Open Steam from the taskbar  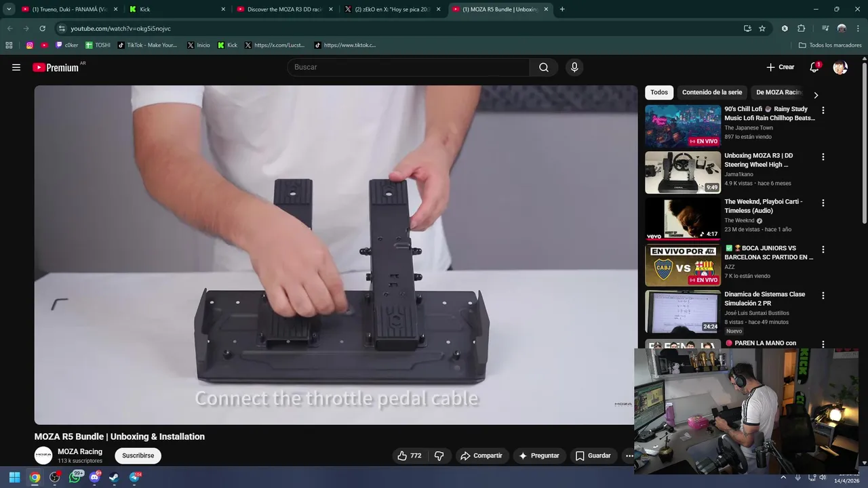click(x=114, y=477)
